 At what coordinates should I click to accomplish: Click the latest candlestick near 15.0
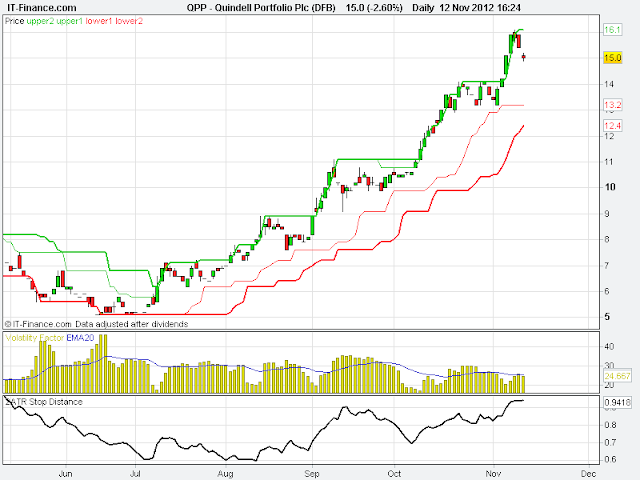(x=524, y=57)
